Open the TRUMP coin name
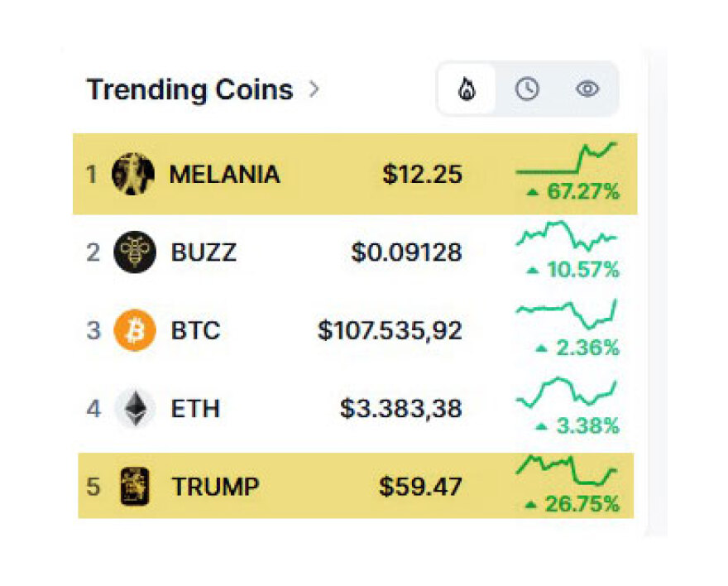This screenshot has height=586, width=728. point(215,488)
